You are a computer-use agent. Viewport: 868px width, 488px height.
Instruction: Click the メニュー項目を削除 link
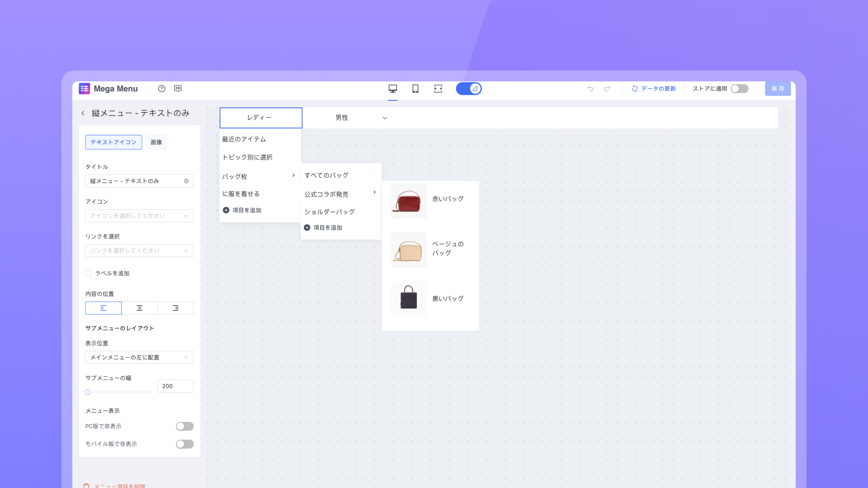[x=120, y=486]
